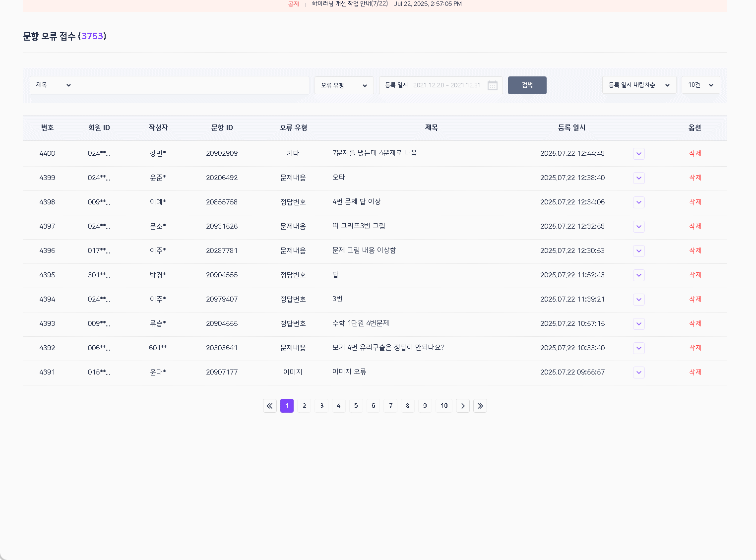This screenshot has width=756, height=560.
Task: Expand row 4394 details chevron
Action: (x=638, y=300)
